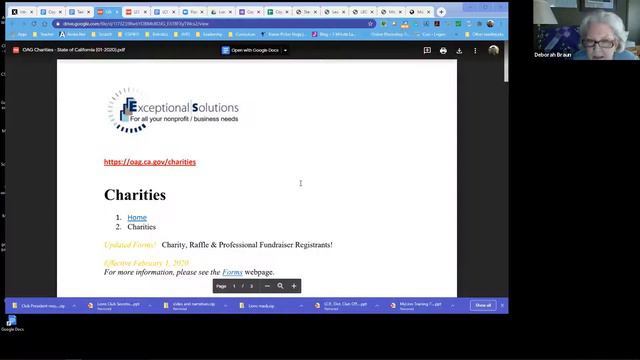Open the Apps bookmarks shortcut
Viewport: 640px width, 360px height.
click(19, 35)
